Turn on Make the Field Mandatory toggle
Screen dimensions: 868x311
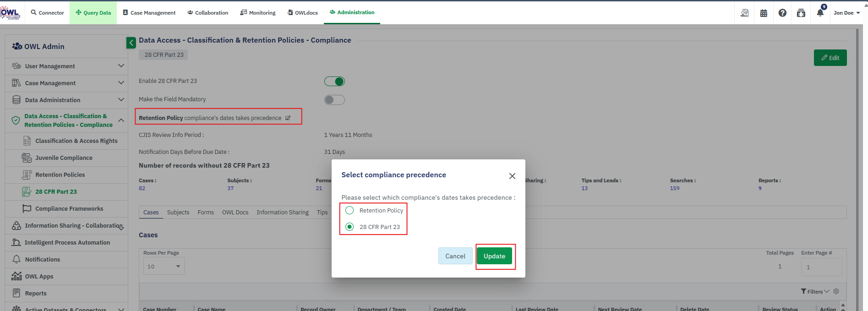coord(334,100)
